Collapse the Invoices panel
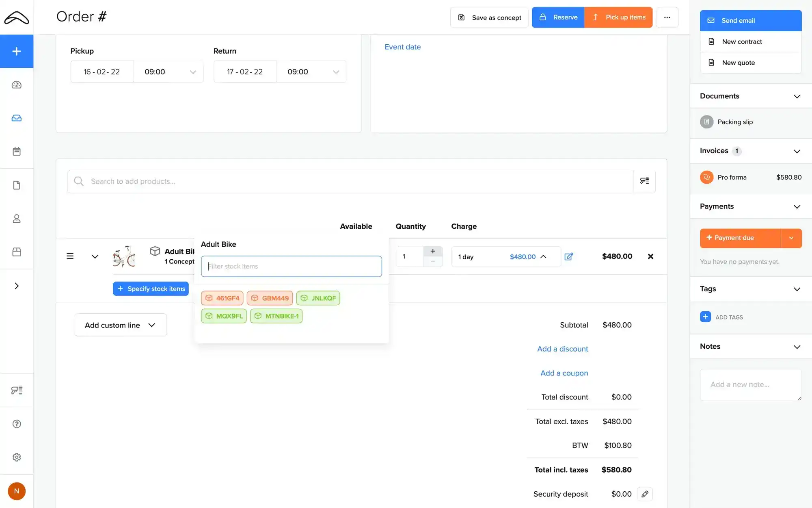The height and width of the screenshot is (508, 812). (x=797, y=151)
